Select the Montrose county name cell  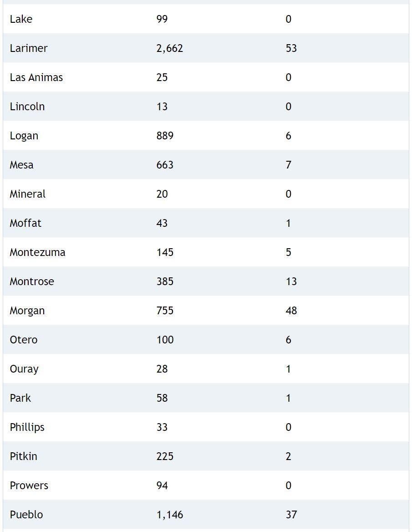[x=32, y=281]
